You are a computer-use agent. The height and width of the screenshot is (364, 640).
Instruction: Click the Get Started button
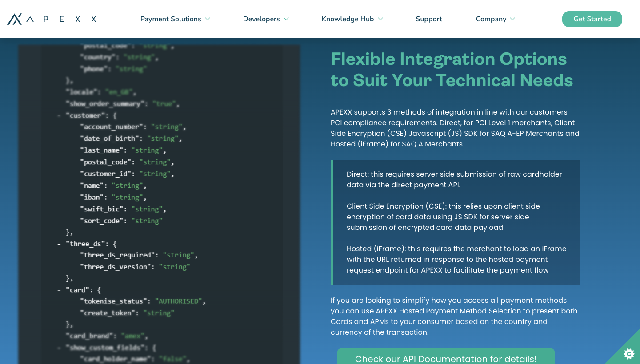click(x=592, y=19)
